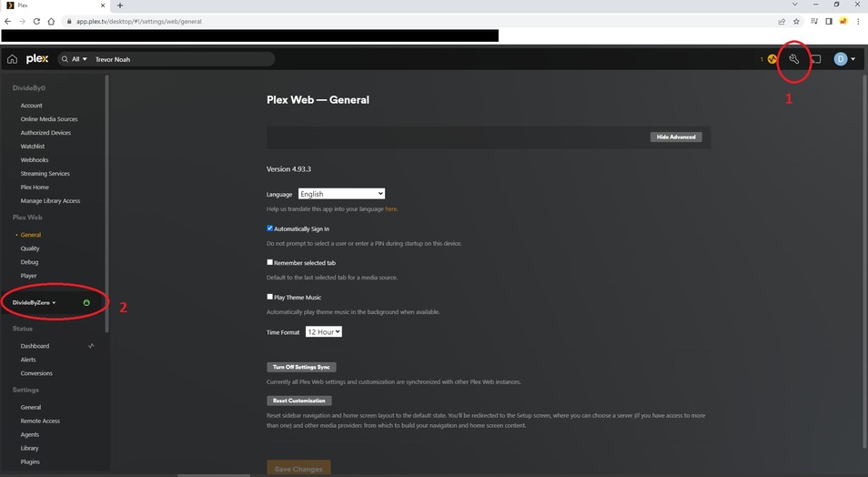Open Authorized Devices page
Screen dimensions: 868x477
[x=45, y=133]
